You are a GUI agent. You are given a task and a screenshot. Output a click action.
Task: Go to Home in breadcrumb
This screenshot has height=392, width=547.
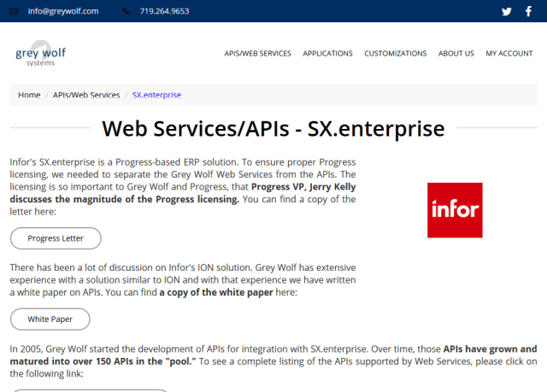tap(29, 95)
